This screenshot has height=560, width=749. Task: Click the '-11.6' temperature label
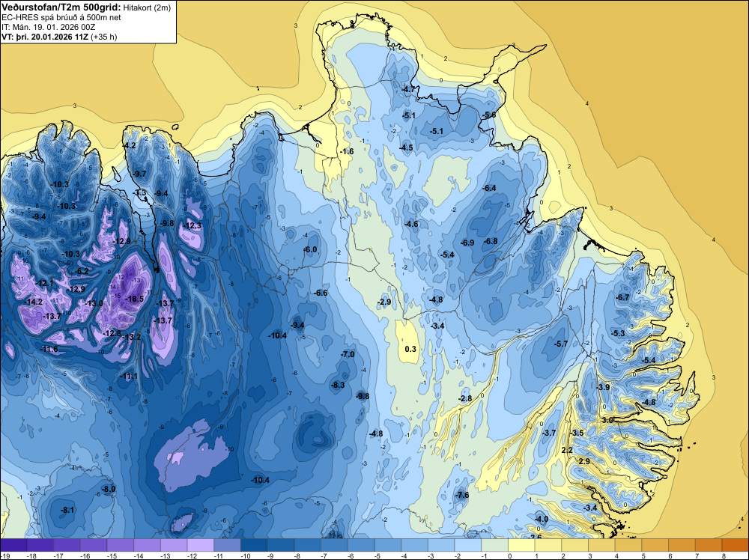point(49,349)
